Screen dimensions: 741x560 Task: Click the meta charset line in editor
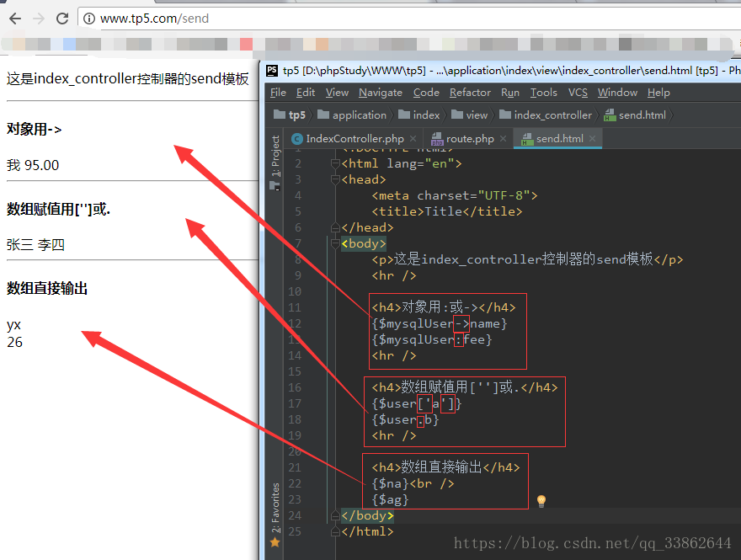pyautogui.click(x=455, y=195)
